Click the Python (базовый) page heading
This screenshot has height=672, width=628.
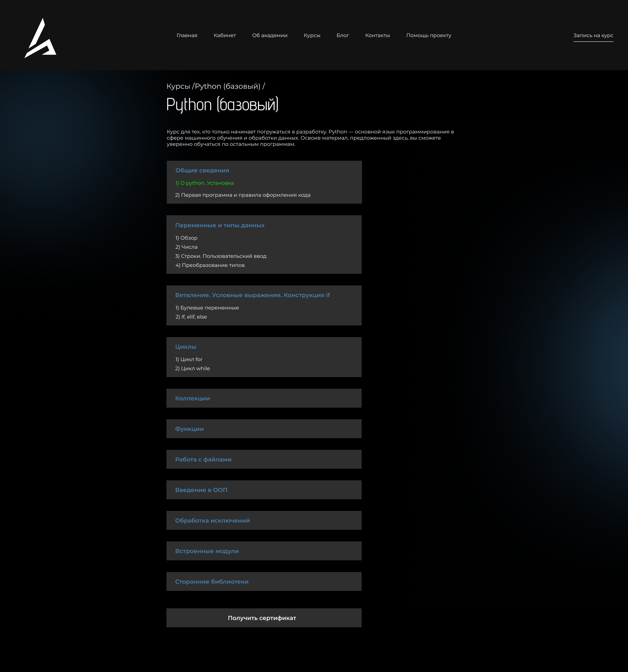pyautogui.click(x=222, y=105)
